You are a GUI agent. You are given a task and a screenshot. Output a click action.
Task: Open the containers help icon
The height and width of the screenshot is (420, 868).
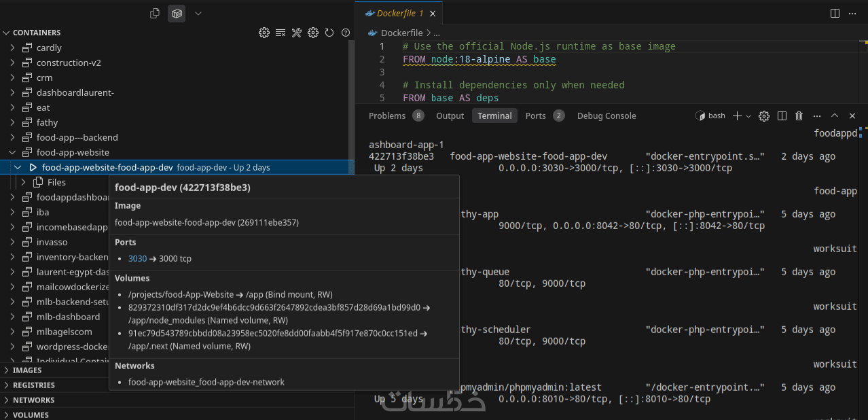346,33
